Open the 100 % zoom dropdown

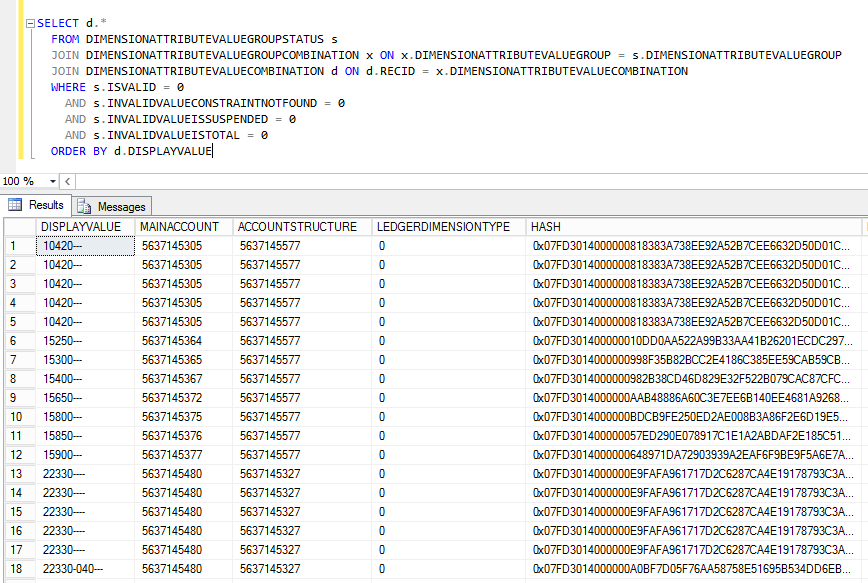(x=53, y=181)
